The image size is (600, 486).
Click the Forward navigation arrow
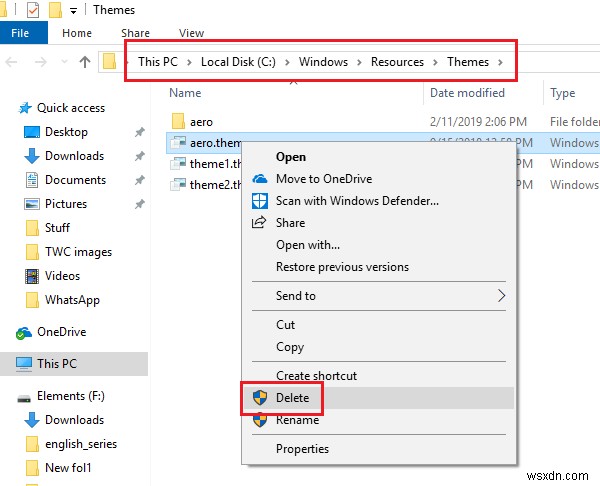[x=41, y=62]
